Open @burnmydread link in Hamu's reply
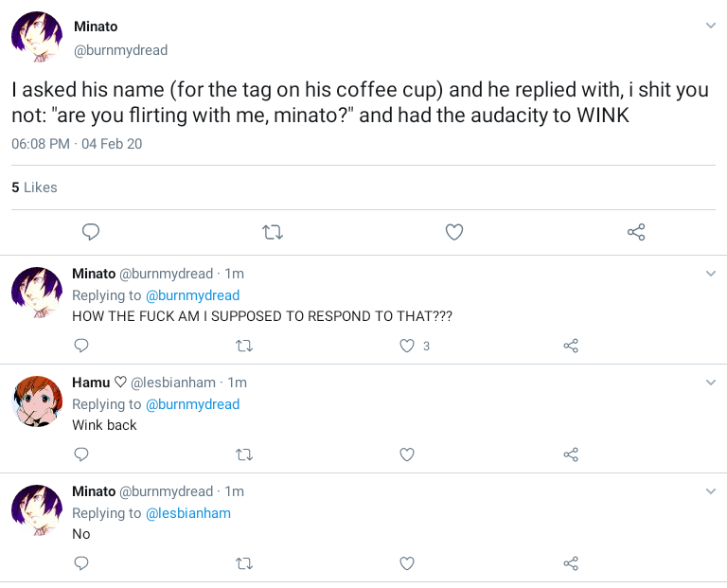This screenshot has height=588, width=727. [192, 404]
